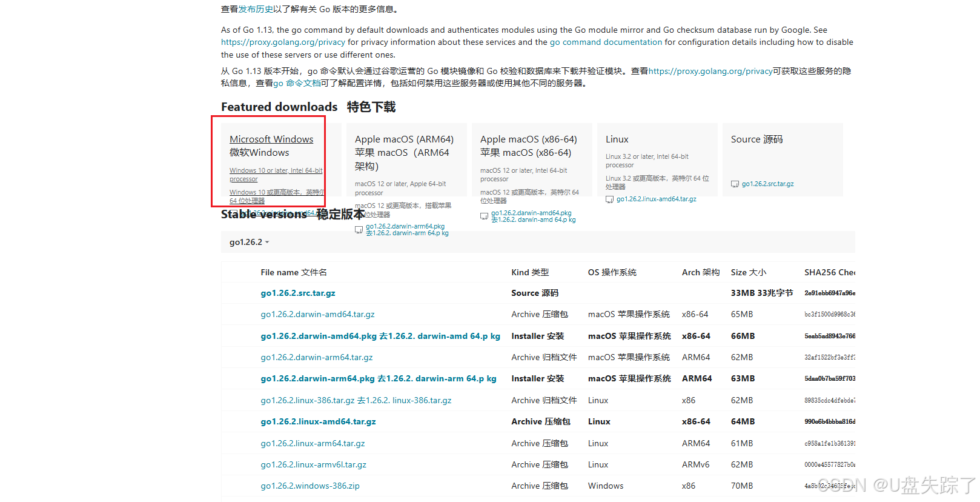Click go1.26.2.darwin-arm64.tar.gz in the table

(x=317, y=357)
